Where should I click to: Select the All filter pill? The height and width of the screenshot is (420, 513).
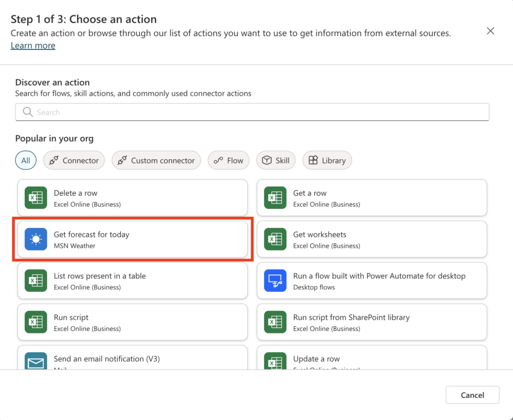coord(26,161)
